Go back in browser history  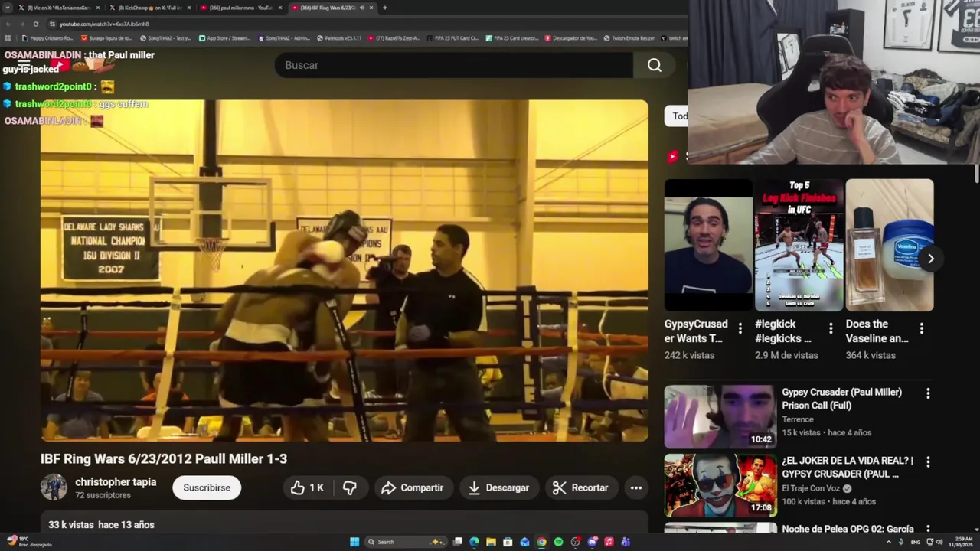pos(8,24)
